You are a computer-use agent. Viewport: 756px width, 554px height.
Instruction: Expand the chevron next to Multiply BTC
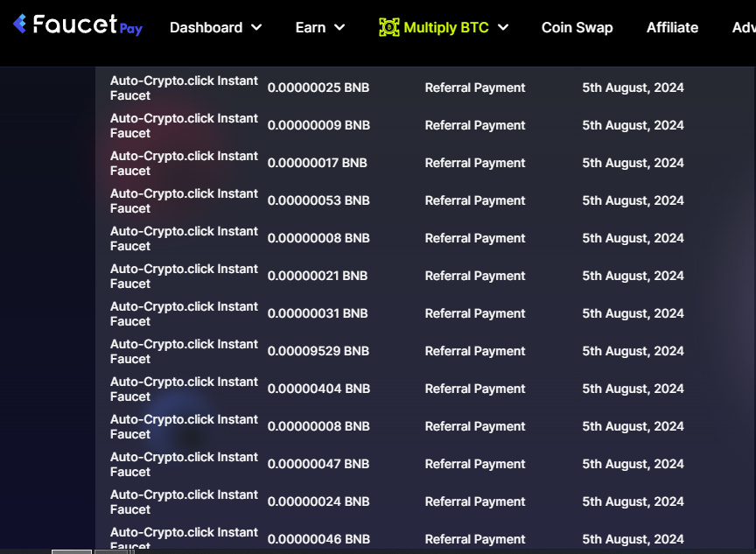tap(503, 27)
